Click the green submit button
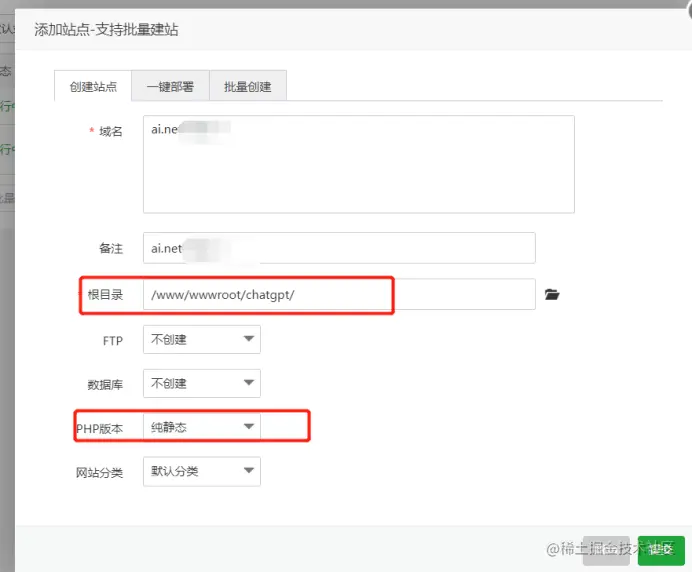 [661, 550]
